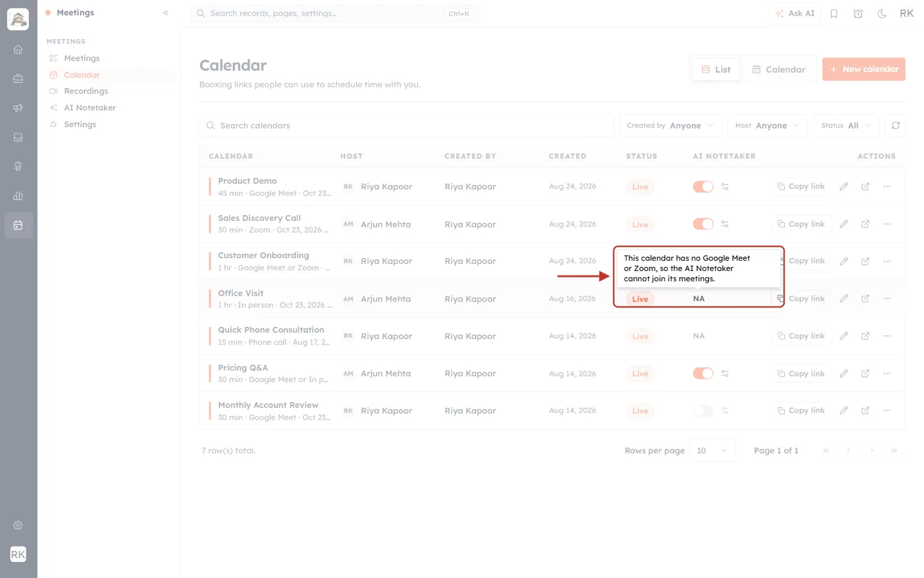Open the Office Visit calendar name
The height and width of the screenshot is (578, 924).
coord(241,293)
